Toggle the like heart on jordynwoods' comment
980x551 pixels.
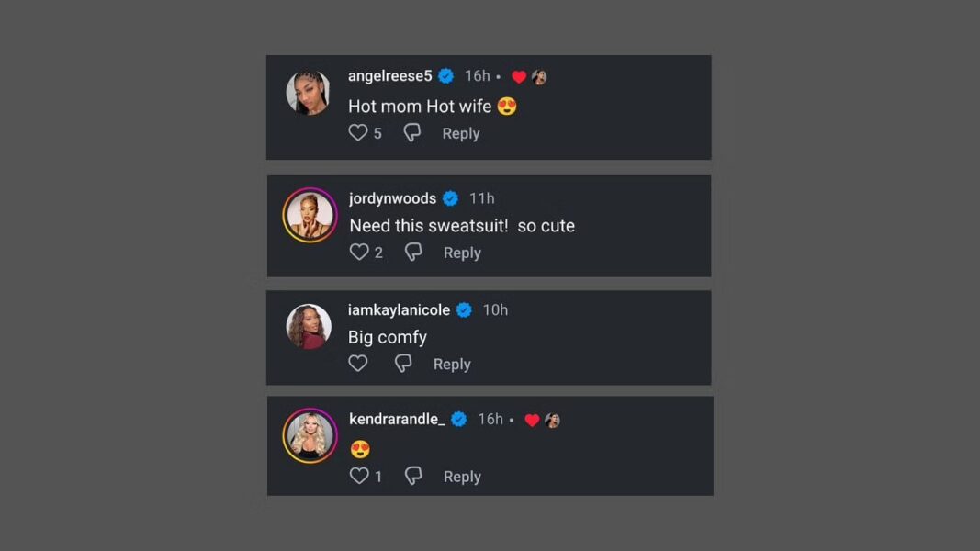click(x=358, y=251)
